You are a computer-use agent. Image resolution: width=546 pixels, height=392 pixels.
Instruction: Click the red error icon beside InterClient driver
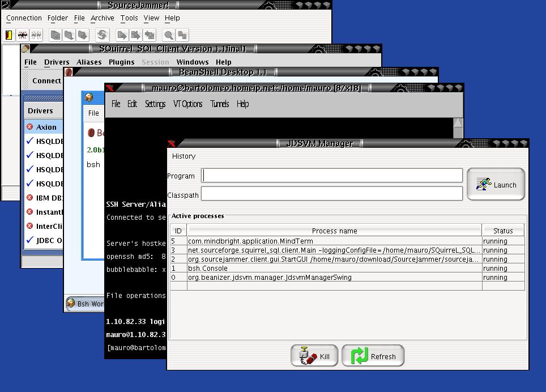30,225
